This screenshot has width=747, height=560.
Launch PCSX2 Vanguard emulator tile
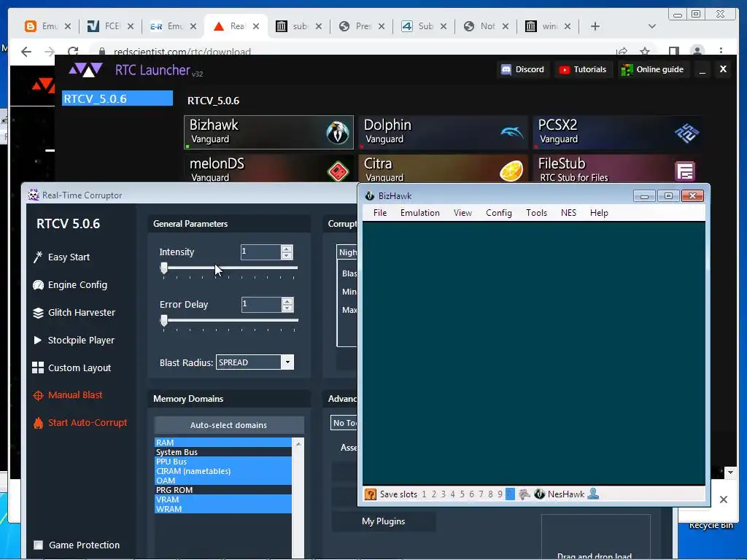click(x=617, y=132)
